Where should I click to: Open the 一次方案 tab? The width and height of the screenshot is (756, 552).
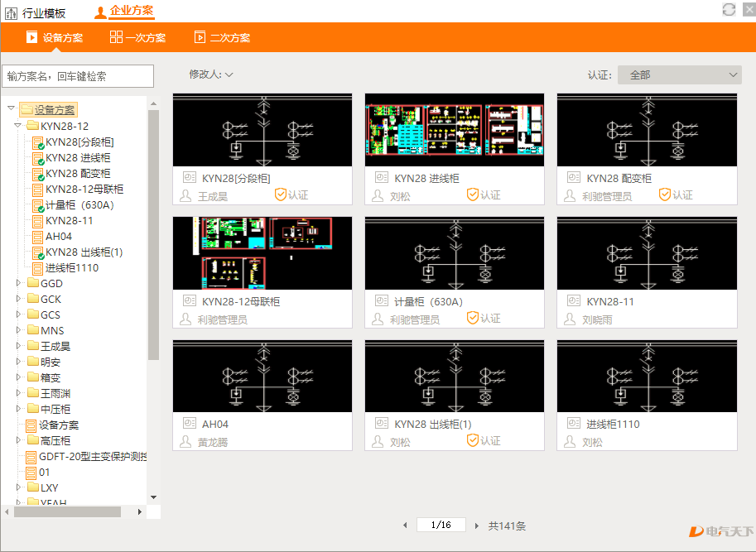point(137,37)
